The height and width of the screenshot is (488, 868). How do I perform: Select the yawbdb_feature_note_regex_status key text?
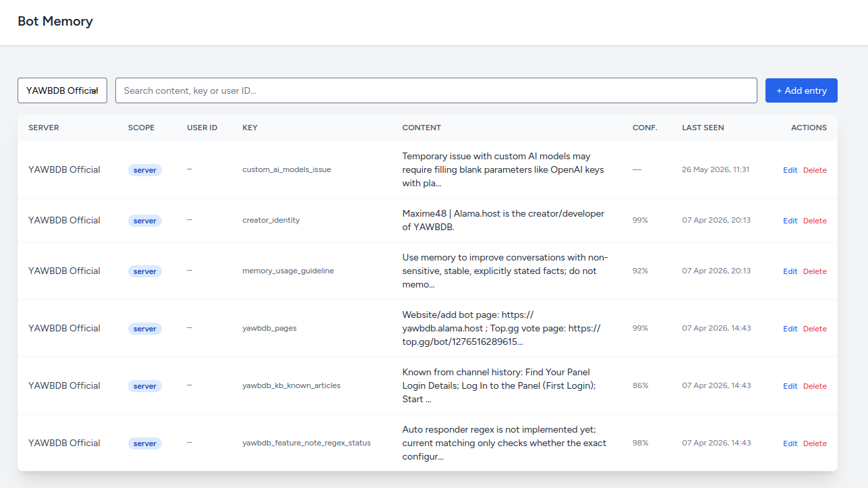[x=307, y=443]
